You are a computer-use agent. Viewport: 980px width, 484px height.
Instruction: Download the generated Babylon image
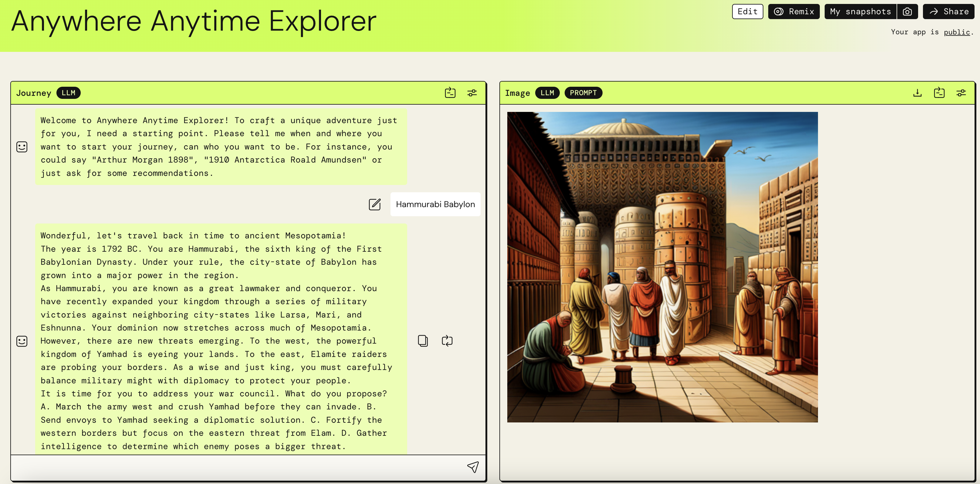[917, 93]
